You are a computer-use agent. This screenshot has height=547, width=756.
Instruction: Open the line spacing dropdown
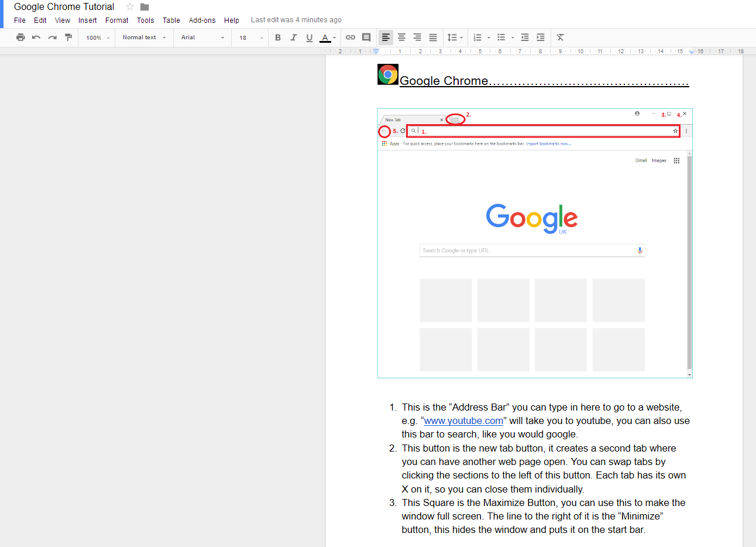click(x=455, y=37)
